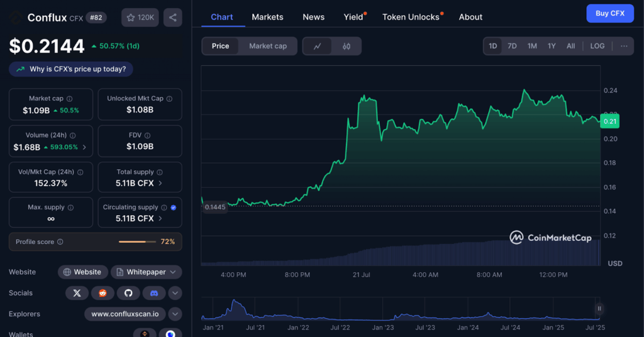Open the Token Unlocks tab

411,17
